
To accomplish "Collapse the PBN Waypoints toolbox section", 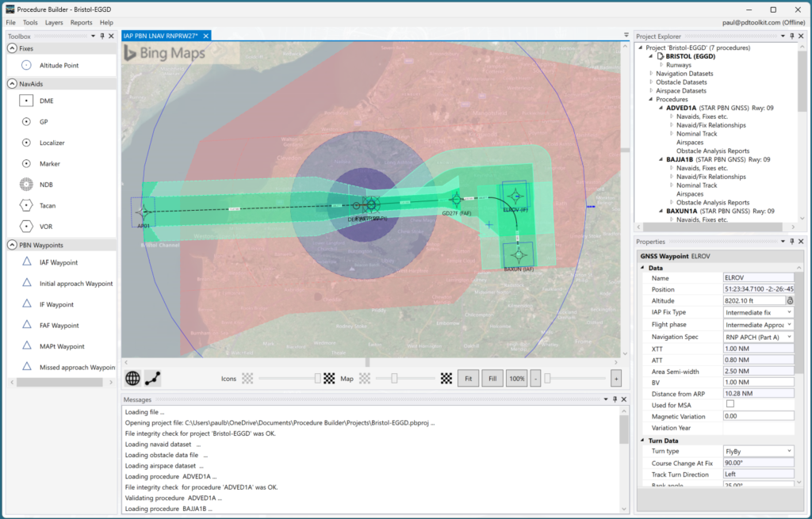I will point(12,245).
